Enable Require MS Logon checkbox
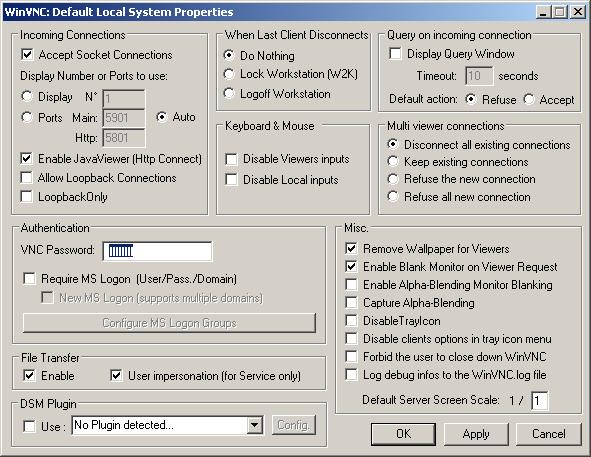 29,279
